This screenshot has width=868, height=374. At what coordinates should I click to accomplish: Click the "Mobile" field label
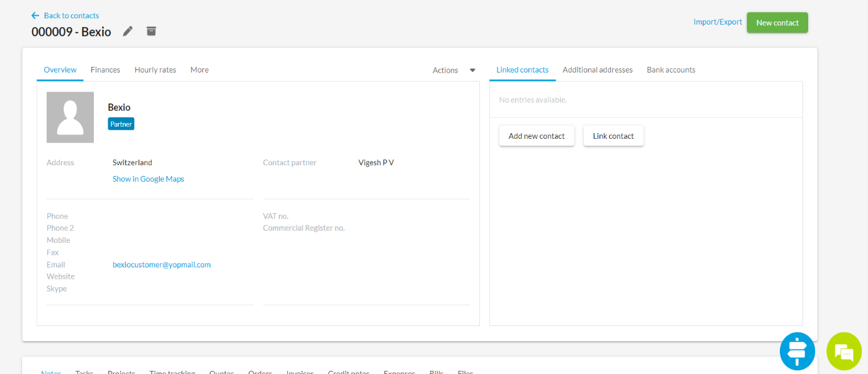tap(59, 240)
